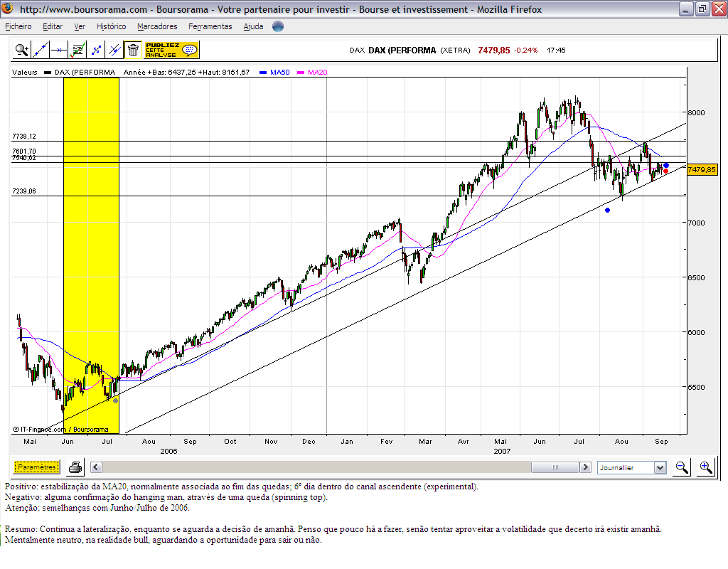
Task: Click the blue dot marker near 7100
Action: [x=607, y=211]
